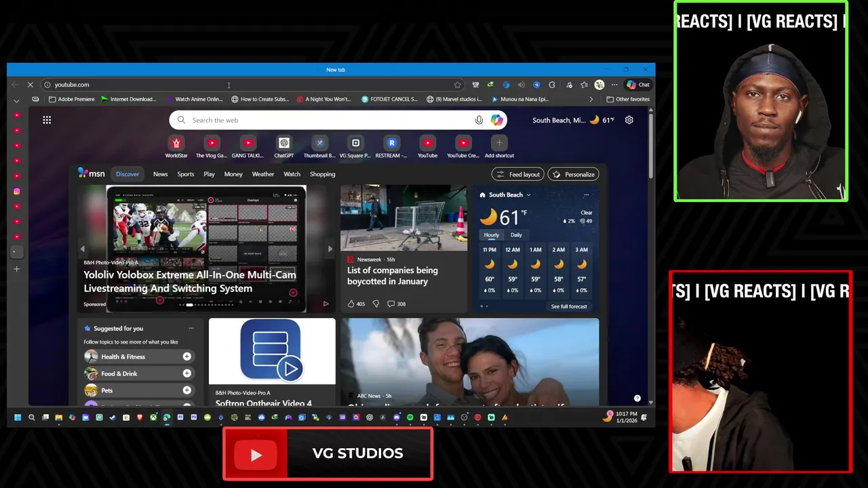This screenshot has width=868, height=488.
Task: Show the next sponsored carousel slide
Action: click(x=330, y=249)
